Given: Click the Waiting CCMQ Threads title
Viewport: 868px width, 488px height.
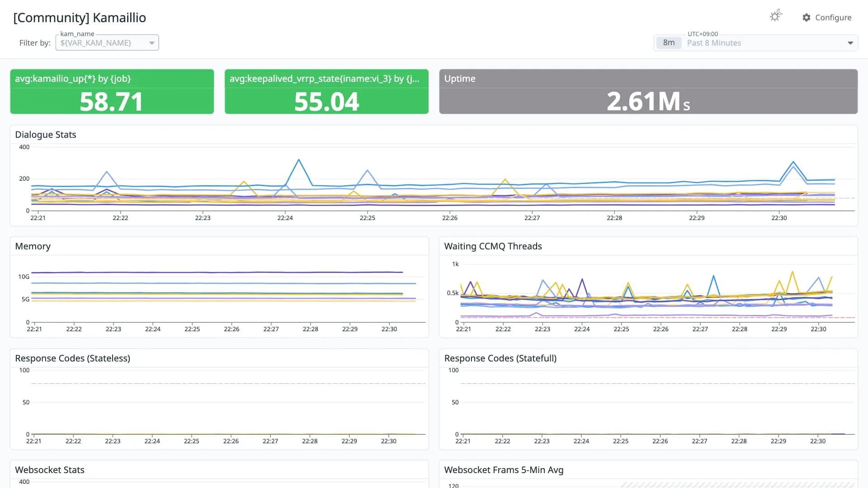Looking at the screenshot, I should point(493,246).
